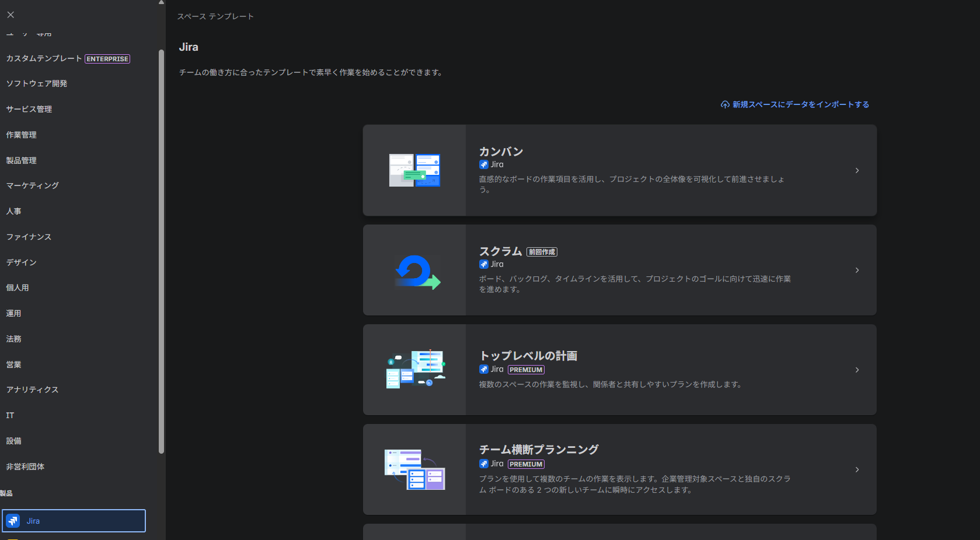980x540 pixels.
Task: Select the 設備 category
Action: click(x=14, y=441)
